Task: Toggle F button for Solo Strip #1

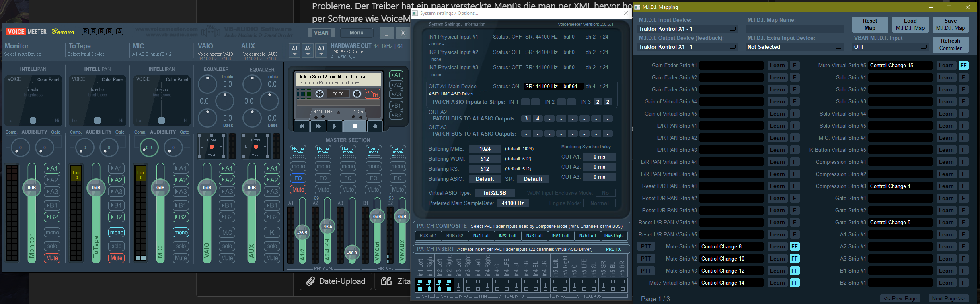Action: click(x=964, y=77)
